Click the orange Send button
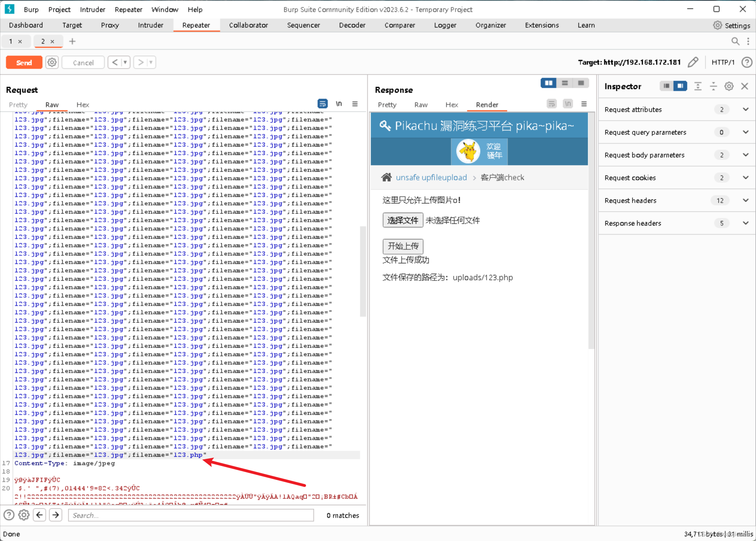 pyautogui.click(x=24, y=63)
